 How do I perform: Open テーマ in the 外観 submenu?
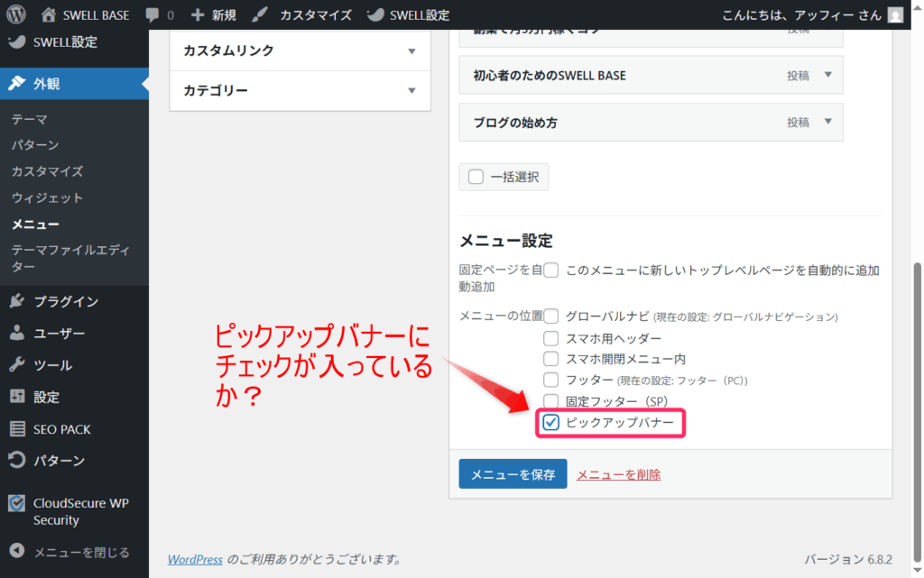pyautogui.click(x=30, y=119)
